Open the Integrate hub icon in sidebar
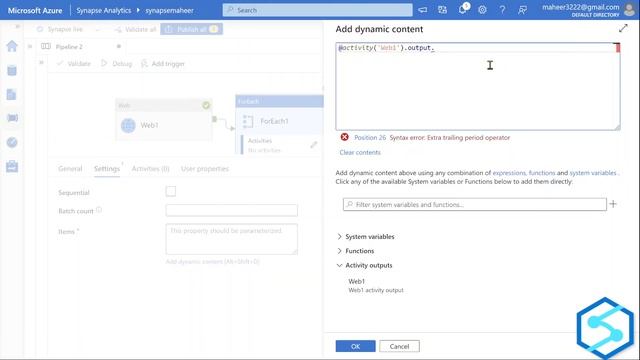Image resolution: width=640 pixels, height=360 pixels. (12, 118)
